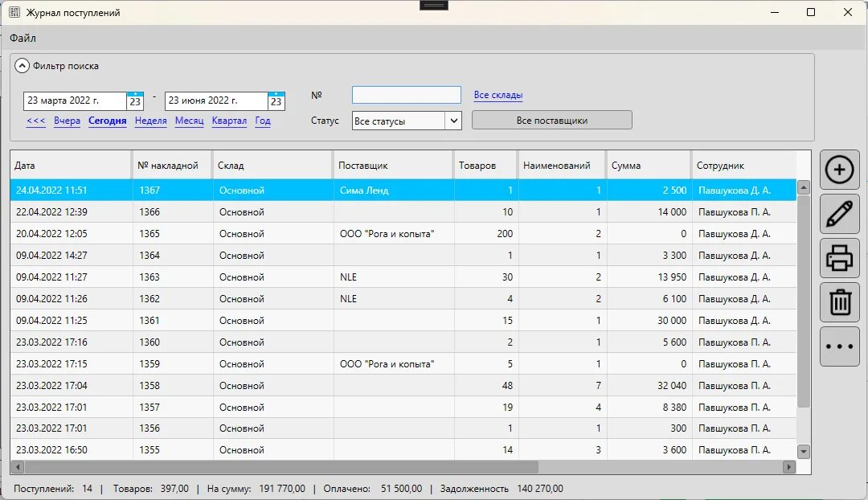Click status bar total 191 770,00
Image resolution: width=868 pixels, height=500 pixels.
point(282,489)
